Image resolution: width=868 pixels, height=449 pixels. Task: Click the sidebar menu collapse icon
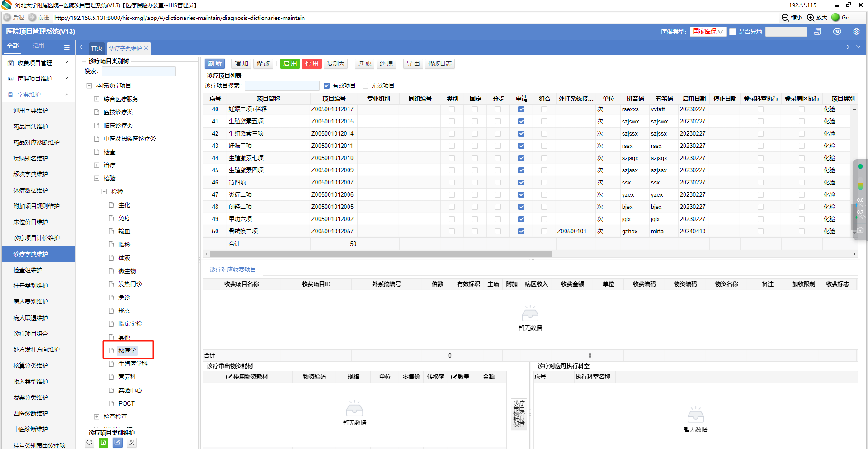[66, 47]
